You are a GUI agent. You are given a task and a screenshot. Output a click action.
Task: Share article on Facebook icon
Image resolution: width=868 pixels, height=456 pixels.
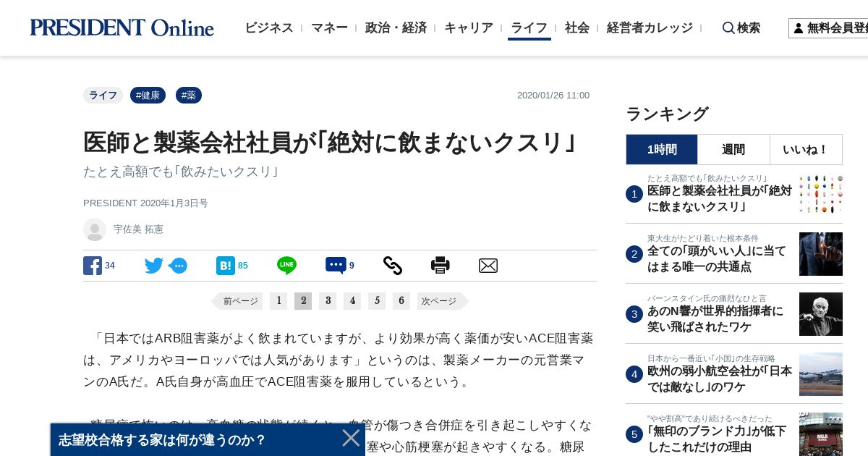93,266
